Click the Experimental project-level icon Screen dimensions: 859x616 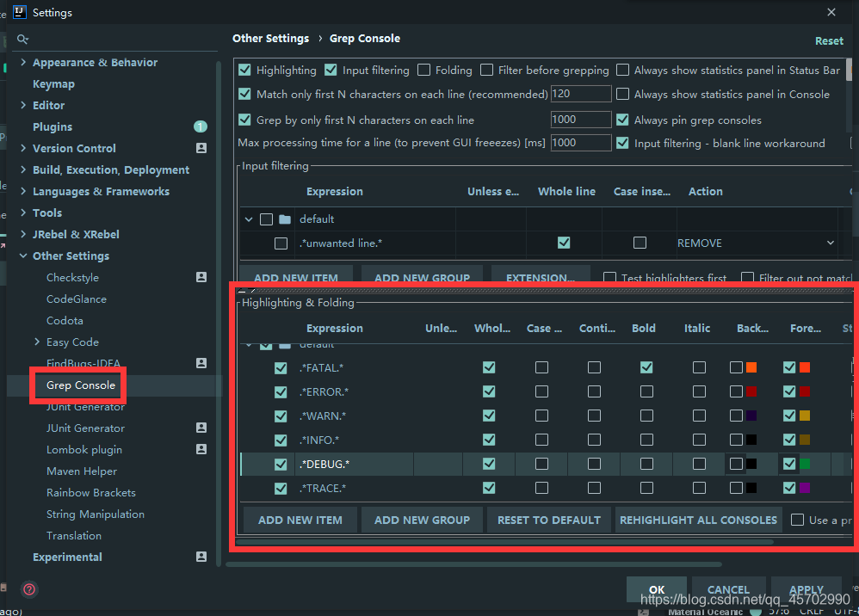click(x=201, y=557)
